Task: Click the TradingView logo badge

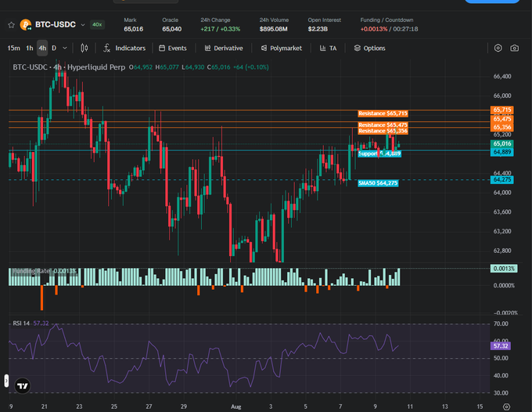Action: tap(23, 386)
